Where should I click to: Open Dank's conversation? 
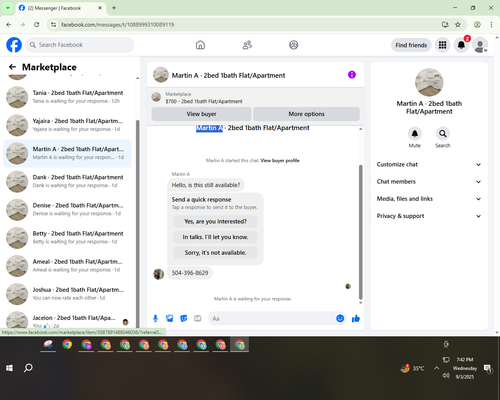68,181
